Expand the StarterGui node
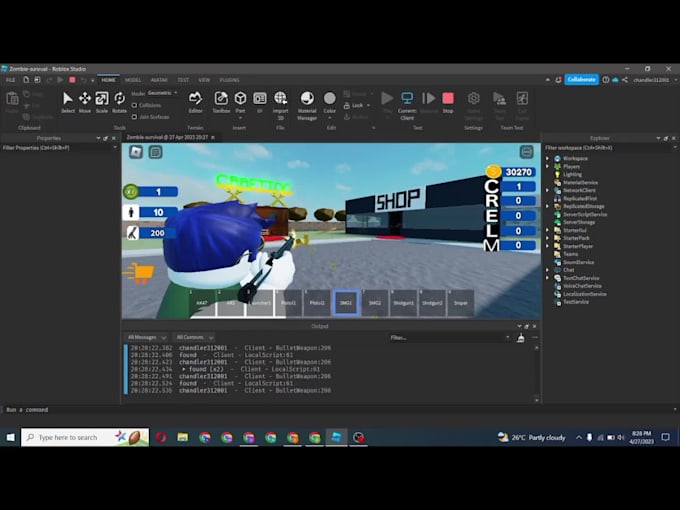 click(547, 230)
